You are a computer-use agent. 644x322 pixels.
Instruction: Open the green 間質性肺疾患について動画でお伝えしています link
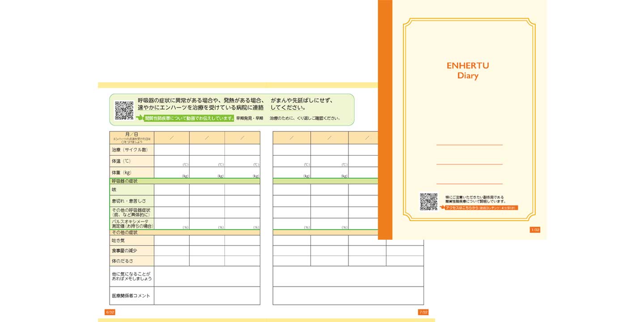[189, 119]
